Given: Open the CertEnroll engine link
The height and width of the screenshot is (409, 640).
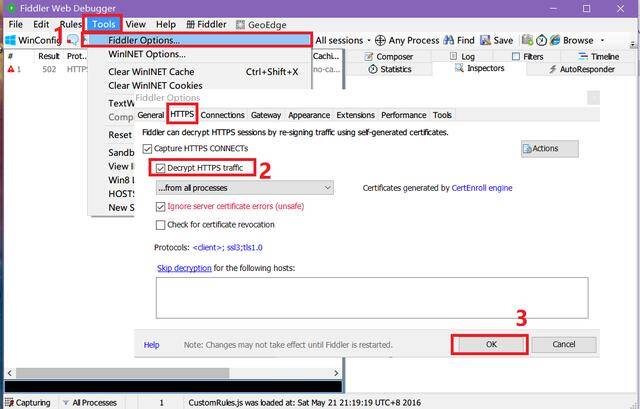Looking at the screenshot, I should point(482,188).
